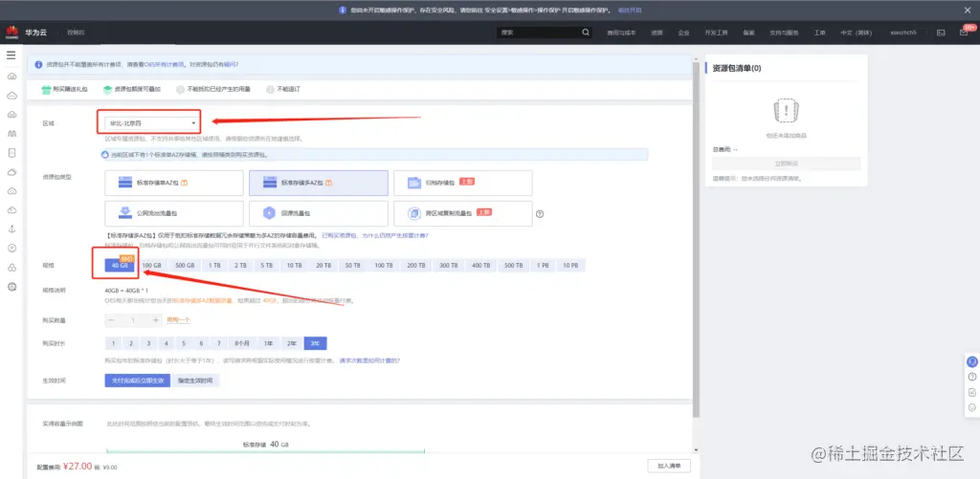980x479 pixels.
Task: Select 标准存储多AZ包 package type
Action: (318, 183)
